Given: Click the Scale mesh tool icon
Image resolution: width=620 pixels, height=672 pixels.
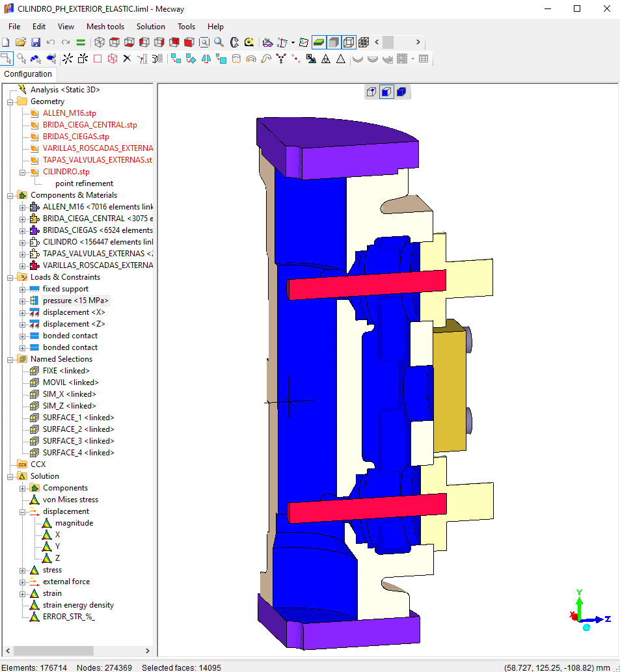Looking at the screenshot, I should 221,59.
